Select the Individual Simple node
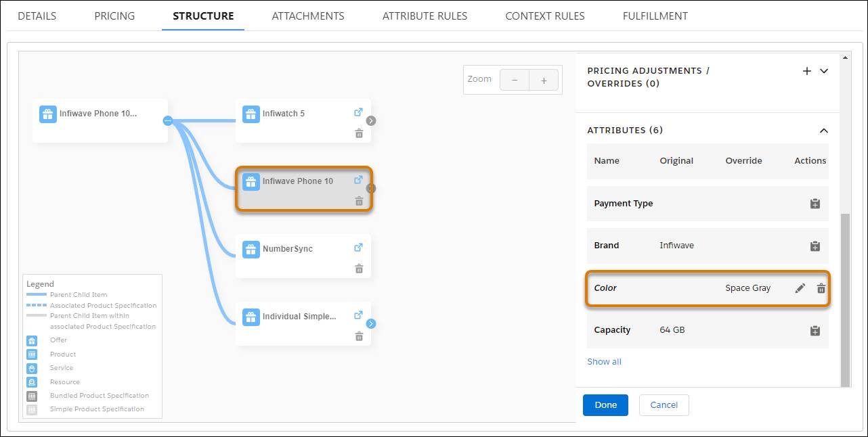 (303, 324)
